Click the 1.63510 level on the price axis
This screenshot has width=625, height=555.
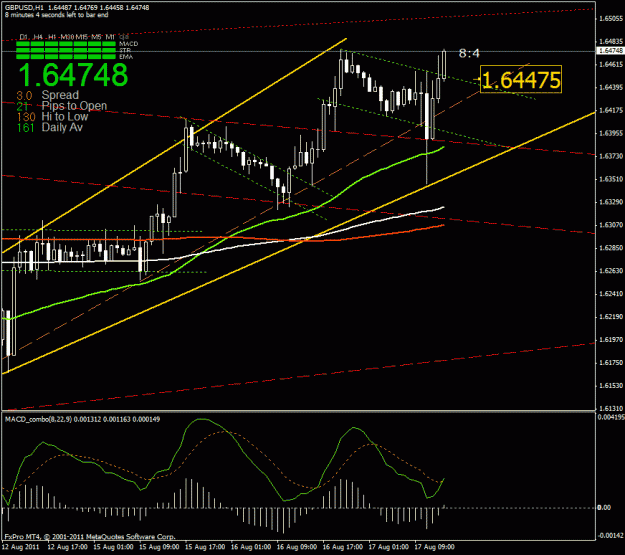coord(611,179)
